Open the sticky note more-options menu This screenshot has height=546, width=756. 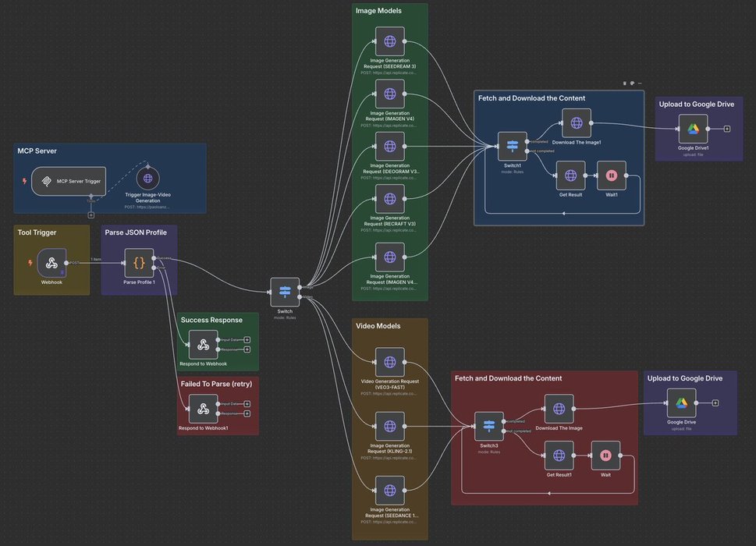click(640, 83)
